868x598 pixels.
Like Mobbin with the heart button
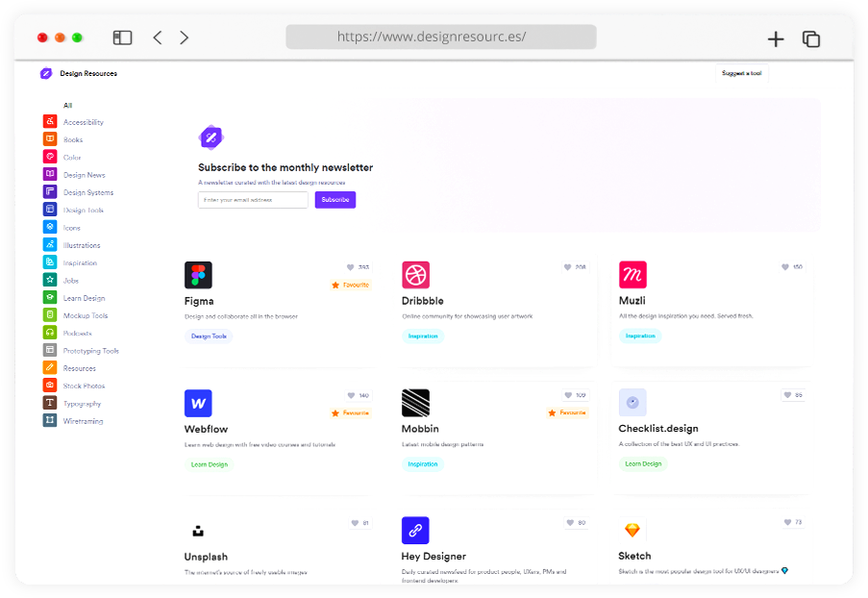575,395
